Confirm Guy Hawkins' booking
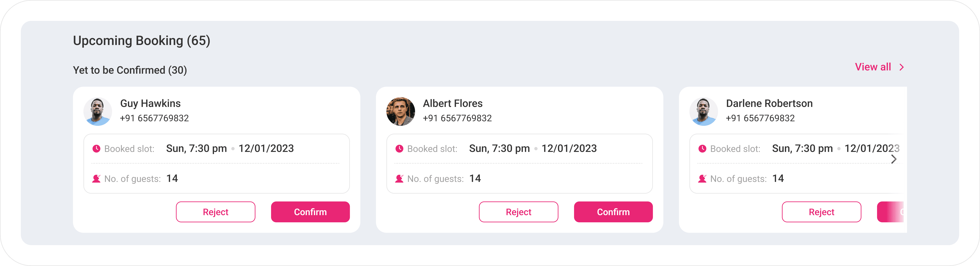Image resolution: width=980 pixels, height=266 pixels. pos(310,212)
